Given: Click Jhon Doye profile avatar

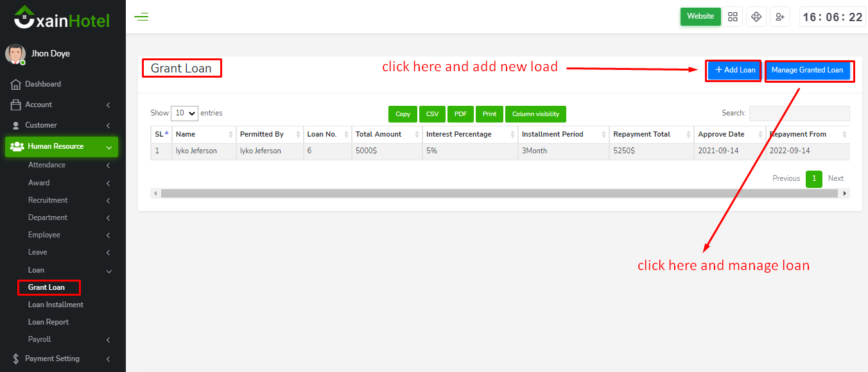Looking at the screenshot, I should 15,54.
